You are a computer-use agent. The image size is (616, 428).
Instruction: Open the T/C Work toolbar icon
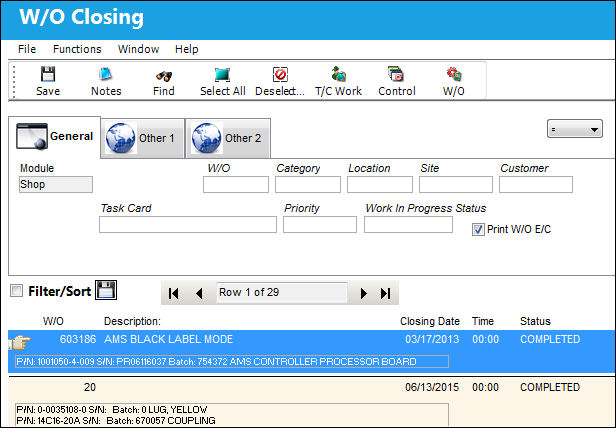[x=338, y=74]
